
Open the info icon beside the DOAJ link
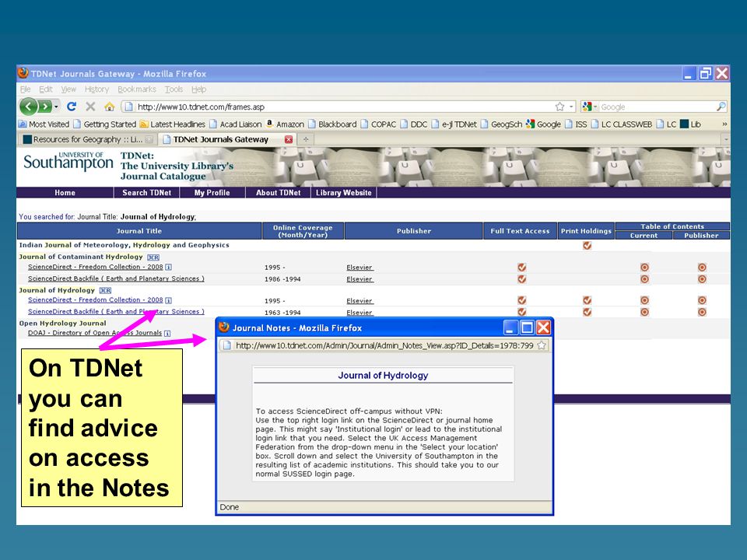[x=167, y=334]
